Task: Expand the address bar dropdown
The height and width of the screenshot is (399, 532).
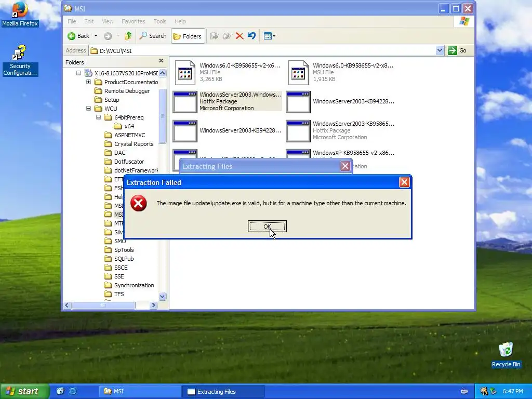Action: coord(440,50)
